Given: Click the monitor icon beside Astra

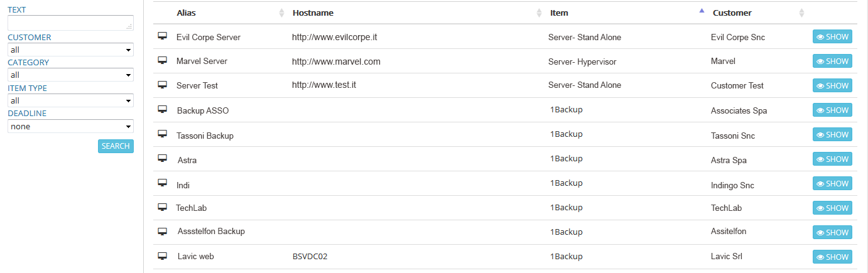Looking at the screenshot, I should (162, 159).
